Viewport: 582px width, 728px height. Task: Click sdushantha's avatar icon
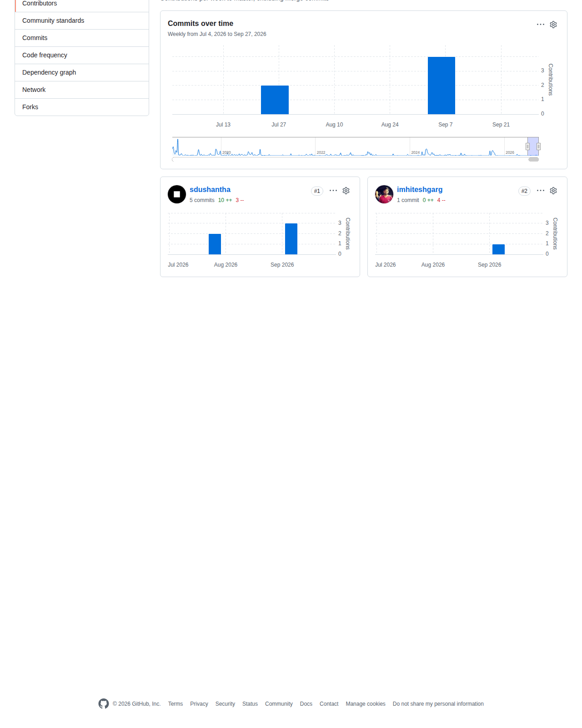[177, 194]
